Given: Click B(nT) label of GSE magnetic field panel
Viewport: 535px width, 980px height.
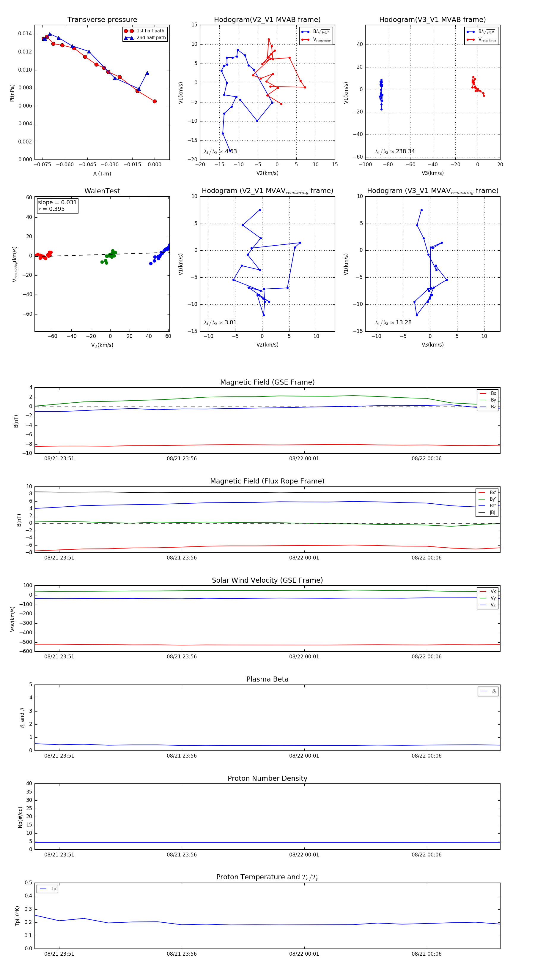Looking at the screenshot, I should [16, 421].
